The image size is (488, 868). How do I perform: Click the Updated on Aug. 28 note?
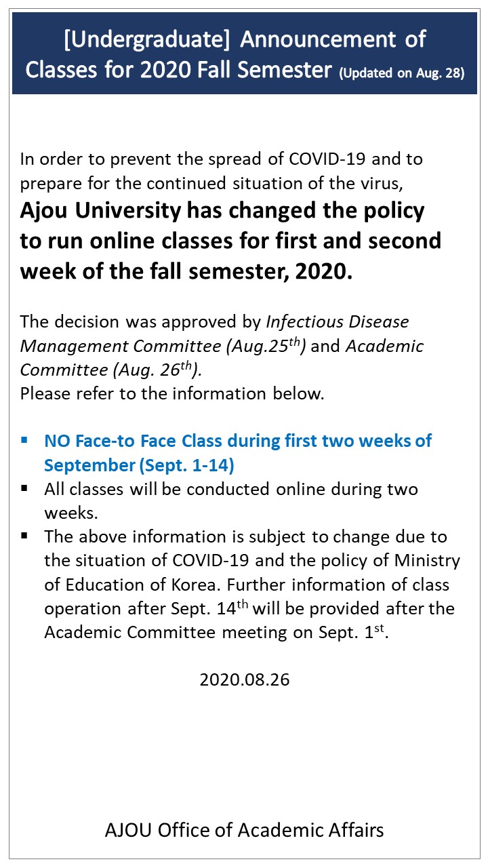click(402, 73)
